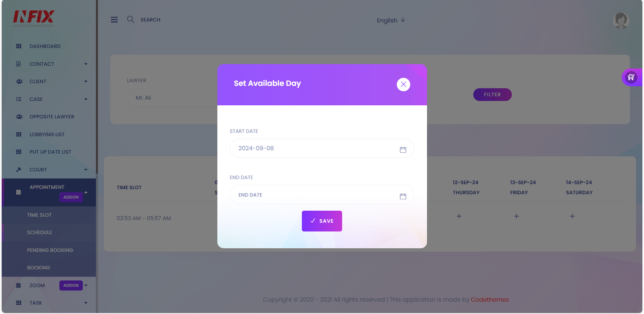
Task: Focus the End Date input field
Action: click(322, 195)
